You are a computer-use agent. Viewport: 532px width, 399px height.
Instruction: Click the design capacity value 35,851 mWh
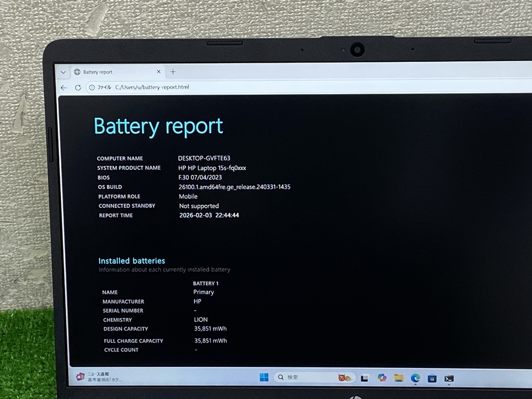[x=210, y=329]
